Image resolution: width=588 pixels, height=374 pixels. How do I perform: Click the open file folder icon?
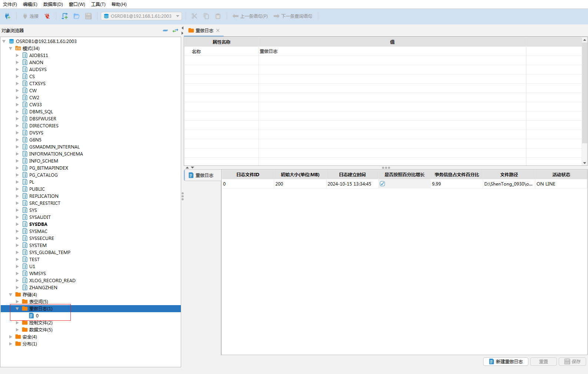pyautogui.click(x=77, y=16)
